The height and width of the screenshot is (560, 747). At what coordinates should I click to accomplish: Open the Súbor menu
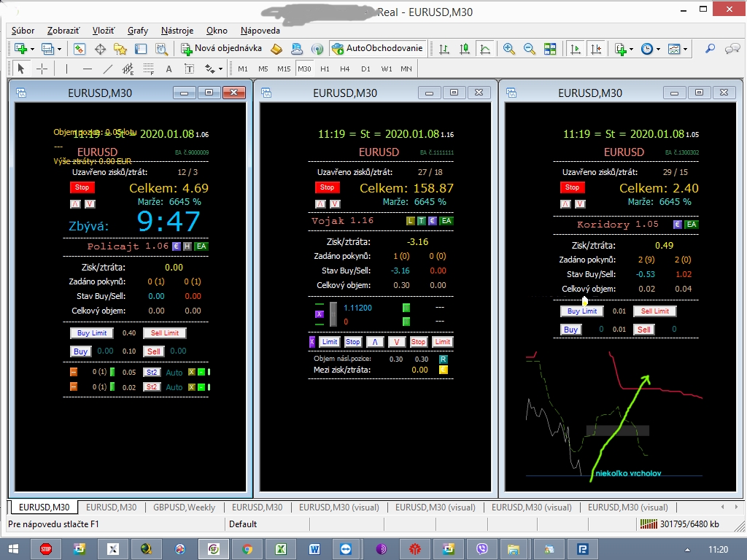tap(23, 31)
